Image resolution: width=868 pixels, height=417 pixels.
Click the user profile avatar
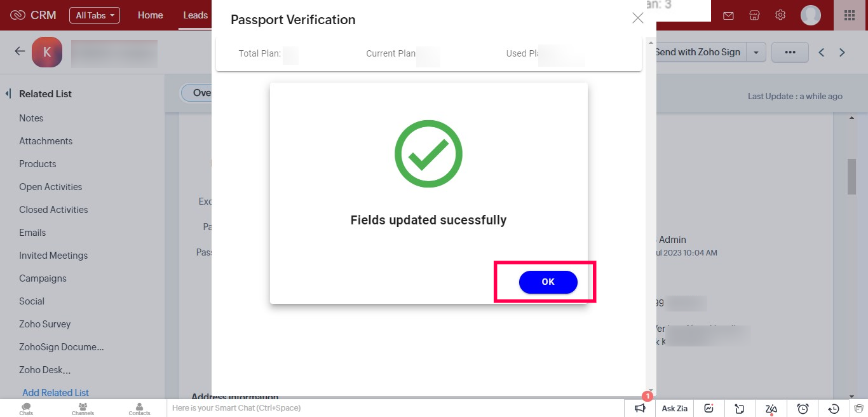811,15
